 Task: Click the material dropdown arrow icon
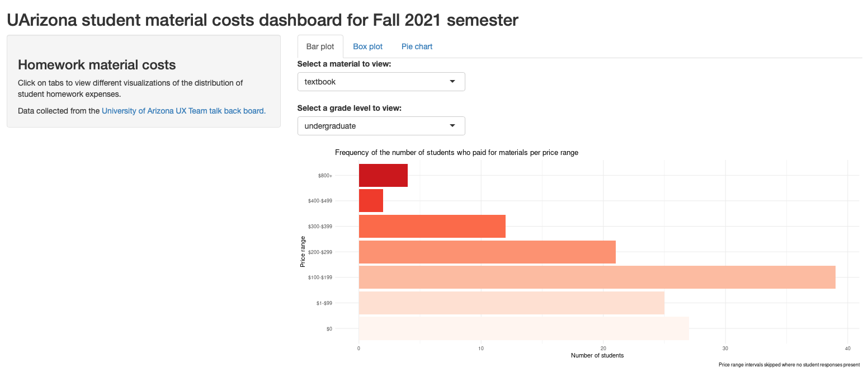[x=452, y=82]
